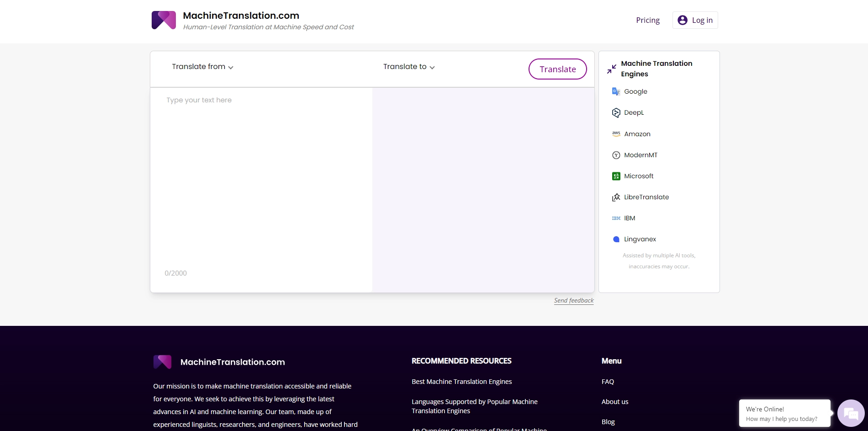Click the ModernMT engine icon
The image size is (868, 431).
[616, 155]
